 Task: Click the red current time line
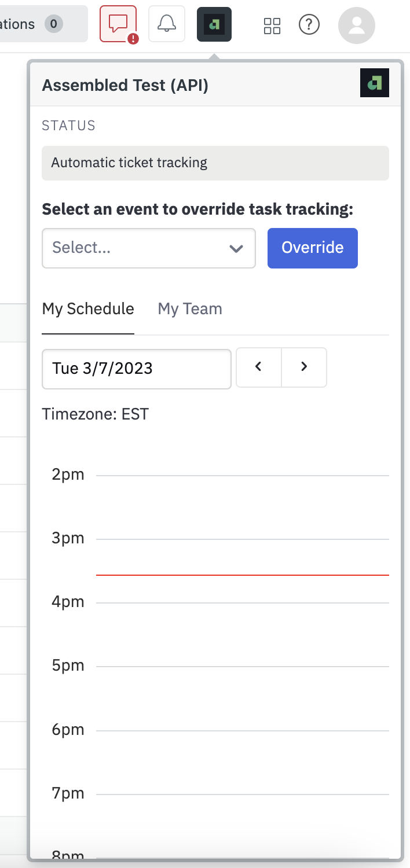pyautogui.click(x=242, y=575)
